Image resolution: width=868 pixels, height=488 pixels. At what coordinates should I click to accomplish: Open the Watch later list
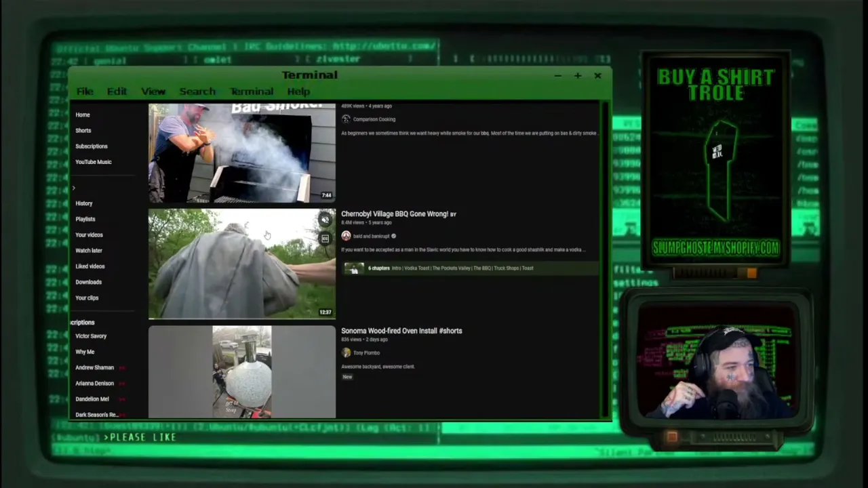(x=89, y=251)
